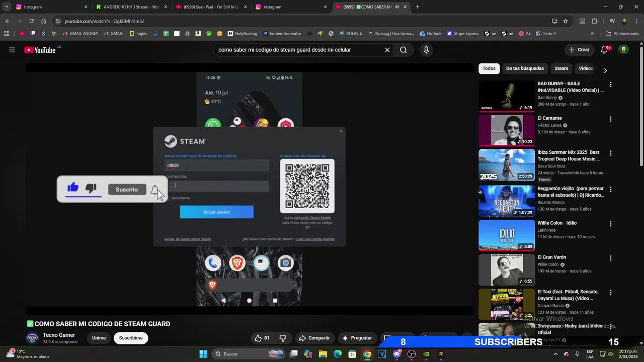This screenshot has height=362, width=644.
Task: Open the Stripe Express bookmark
Action: click(463, 34)
